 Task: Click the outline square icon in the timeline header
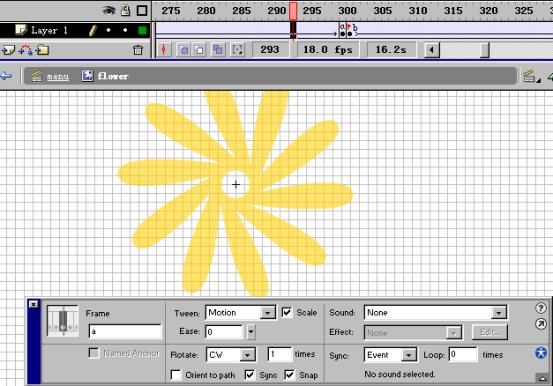tap(142, 11)
